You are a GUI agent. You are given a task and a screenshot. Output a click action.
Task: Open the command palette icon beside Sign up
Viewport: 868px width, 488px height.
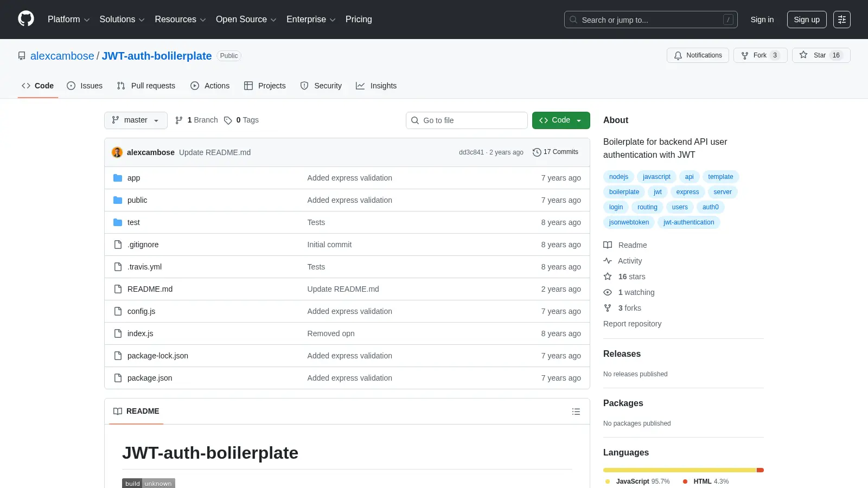pos(842,20)
